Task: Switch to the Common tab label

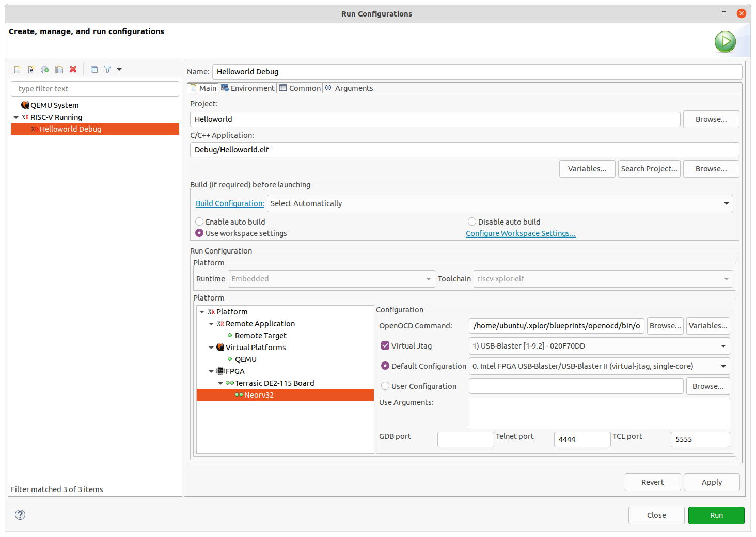Action: [x=305, y=88]
